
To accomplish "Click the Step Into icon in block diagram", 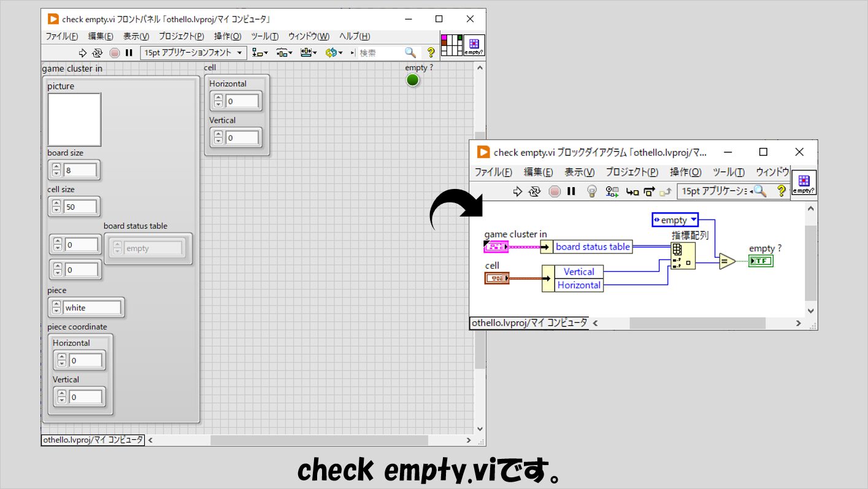I will click(632, 191).
